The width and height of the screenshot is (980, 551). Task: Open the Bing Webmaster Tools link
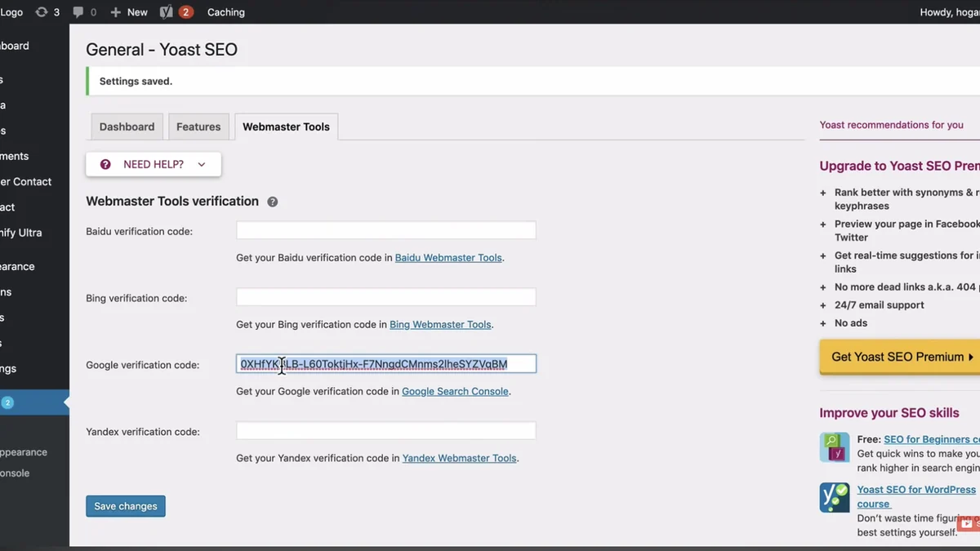(440, 324)
